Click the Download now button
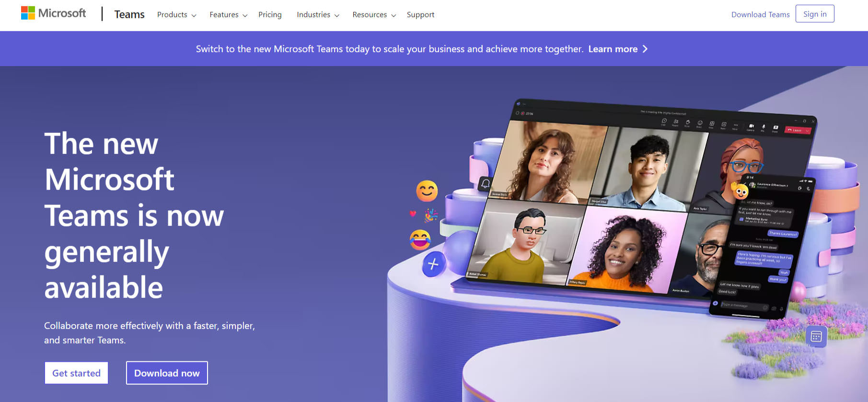Image resolution: width=868 pixels, height=402 pixels. 167,373
